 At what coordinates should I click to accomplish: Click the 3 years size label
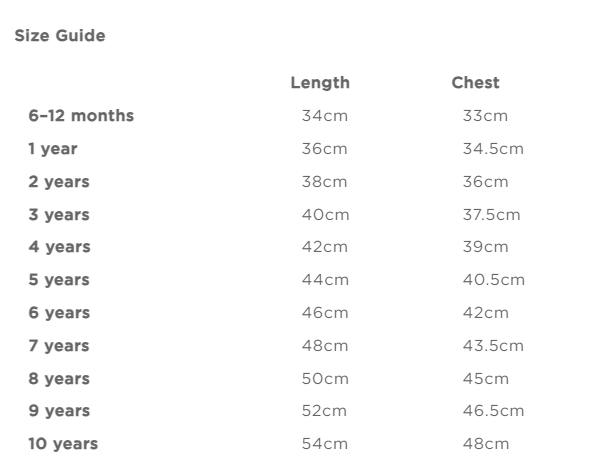58,215
